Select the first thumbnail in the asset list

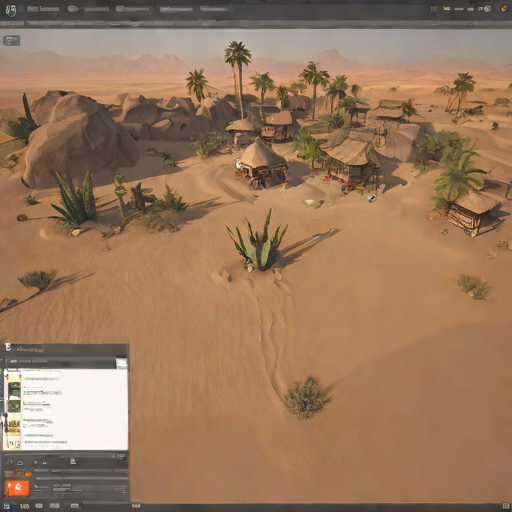tap(14, 378)
